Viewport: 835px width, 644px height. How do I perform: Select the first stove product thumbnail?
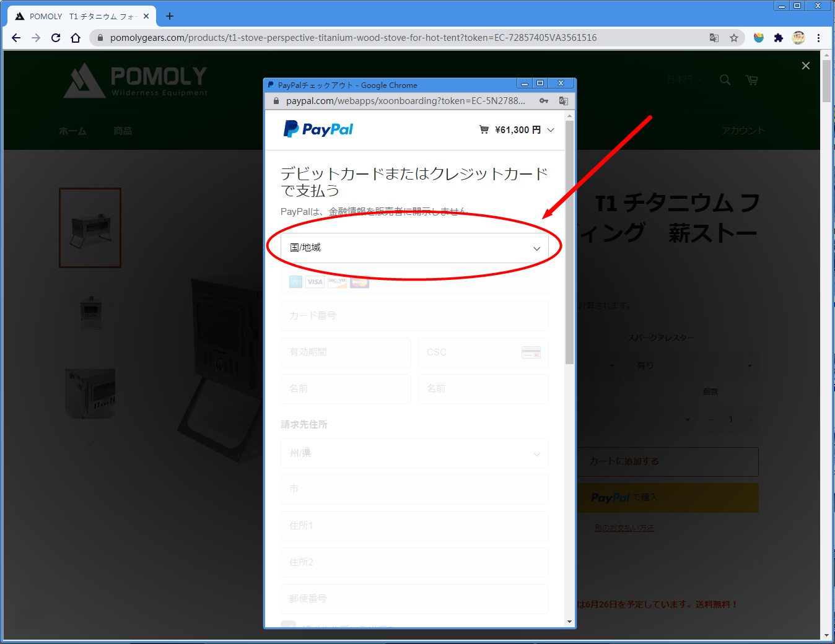coord(90,228)
